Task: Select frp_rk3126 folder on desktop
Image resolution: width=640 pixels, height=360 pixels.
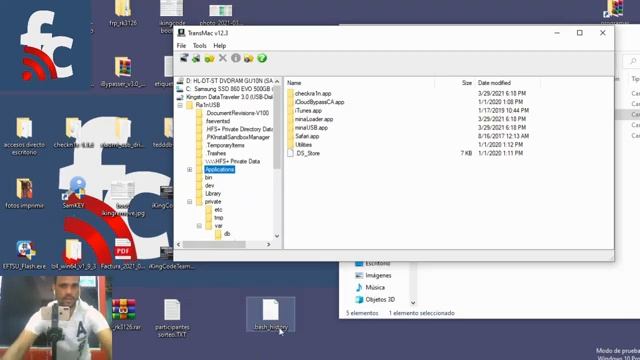Action: pos(123,13)
